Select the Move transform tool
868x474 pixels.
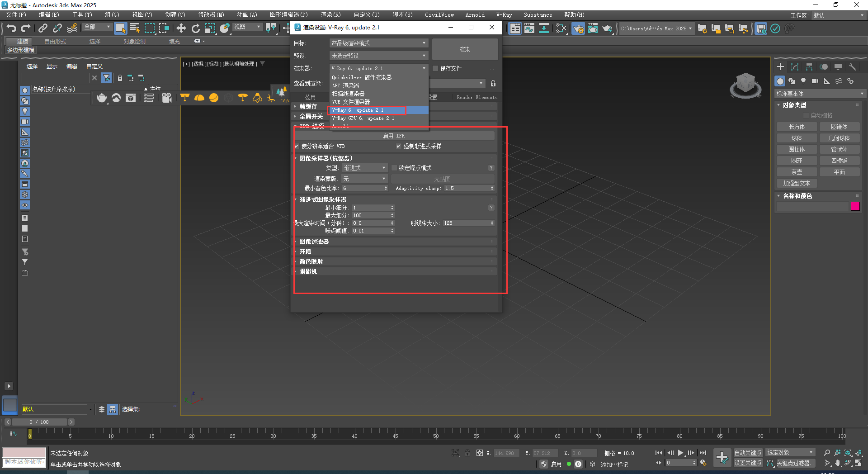(x=181, y=28)
